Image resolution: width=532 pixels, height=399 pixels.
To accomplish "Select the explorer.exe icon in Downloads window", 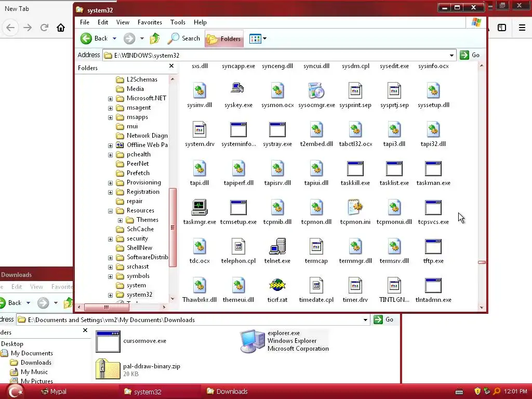I will [x=252, y=341].
